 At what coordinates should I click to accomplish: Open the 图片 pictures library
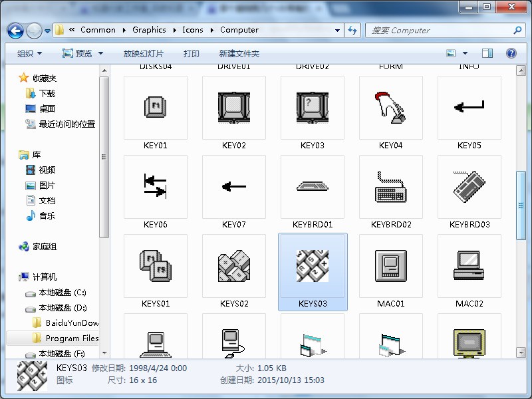click(x=47, y=186)
